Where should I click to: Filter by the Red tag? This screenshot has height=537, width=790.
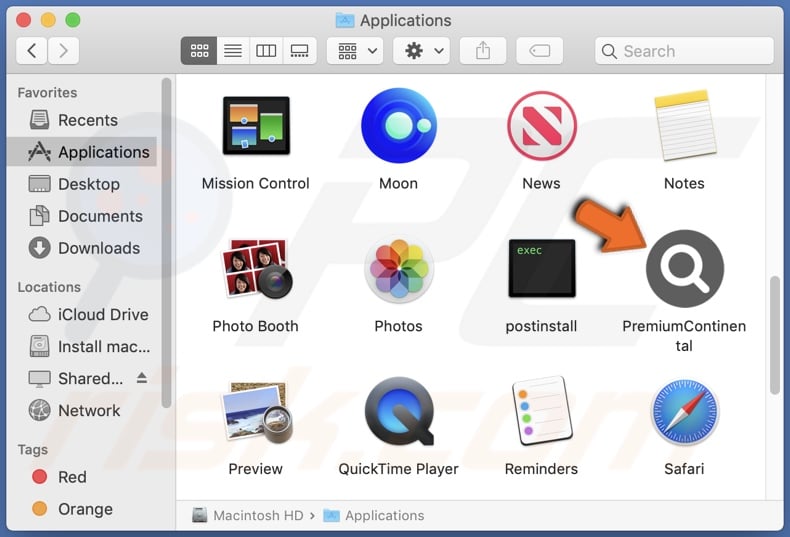pyautogui.click(x=82, y=477)
